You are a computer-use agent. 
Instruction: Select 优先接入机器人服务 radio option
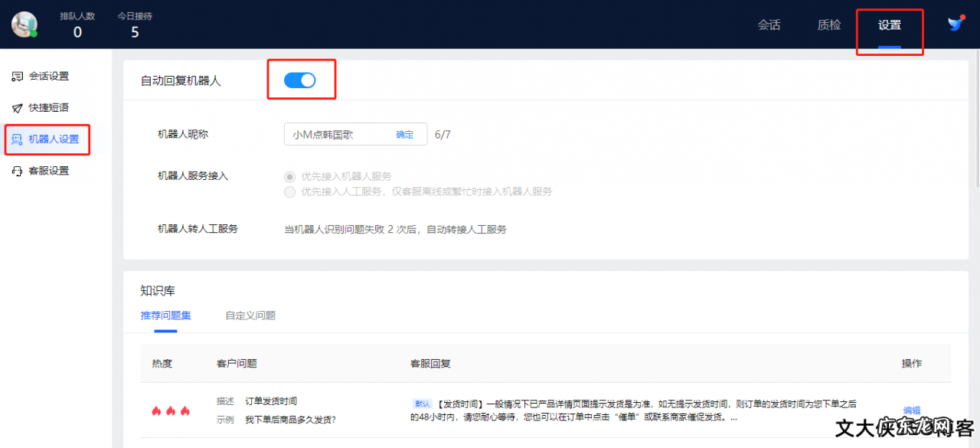coord(289,176)
